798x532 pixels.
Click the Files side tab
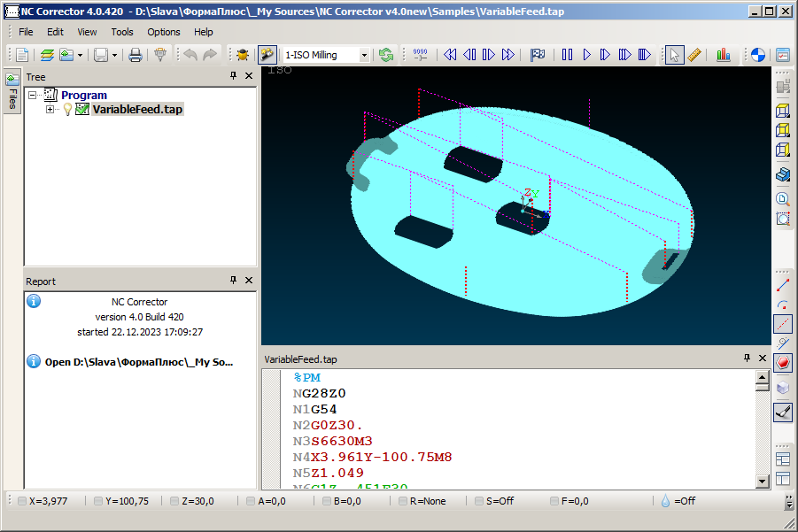click(12, 90)
